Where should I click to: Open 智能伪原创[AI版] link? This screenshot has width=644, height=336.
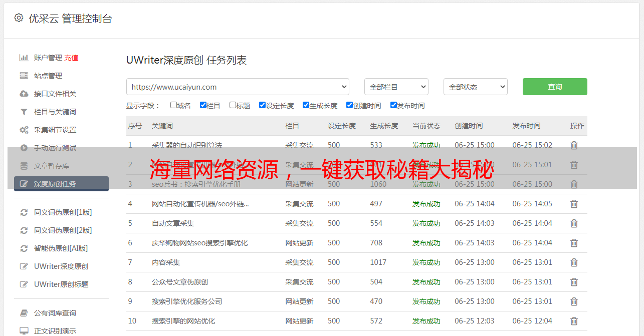61,248
